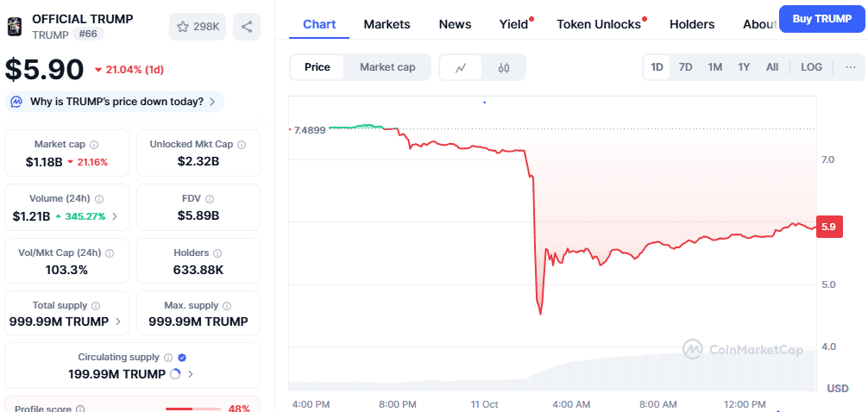Viewport: 868px width, 412px height.
Task: Expand Volume (24h) details arrow
Action: (x=115, y=216)
